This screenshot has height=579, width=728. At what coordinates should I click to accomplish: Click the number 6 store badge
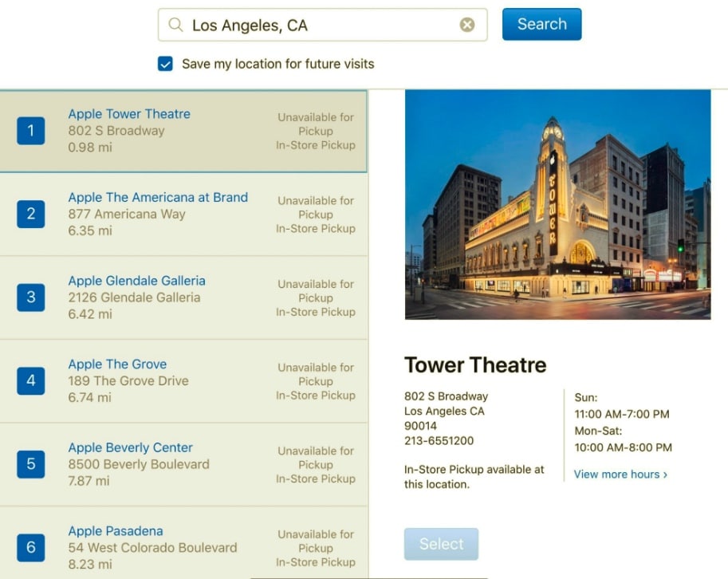click(31, 547)
